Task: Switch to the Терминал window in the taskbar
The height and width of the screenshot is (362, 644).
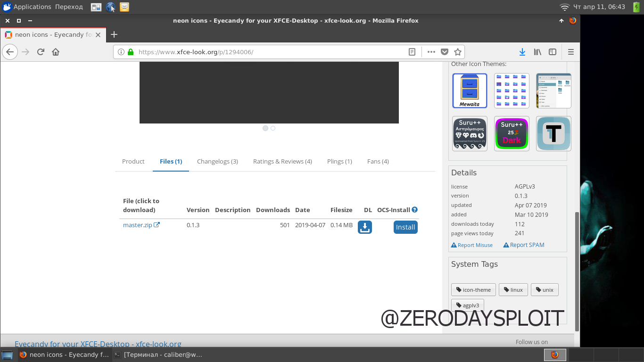Action: tap(159, 355)
